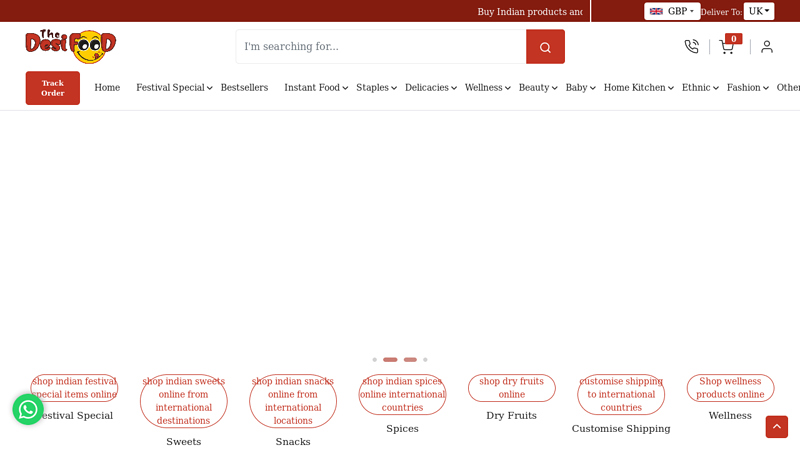Viewport: 800px width, 450px height.
Task: Open the shopping cart icon
Action: [x=727, y=47]
